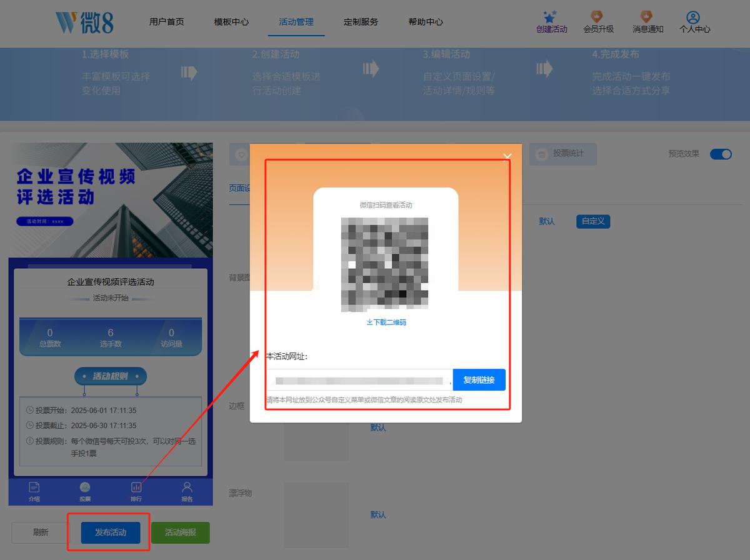
Task: Open 定制服务 menu
Action: coord(361,22)
